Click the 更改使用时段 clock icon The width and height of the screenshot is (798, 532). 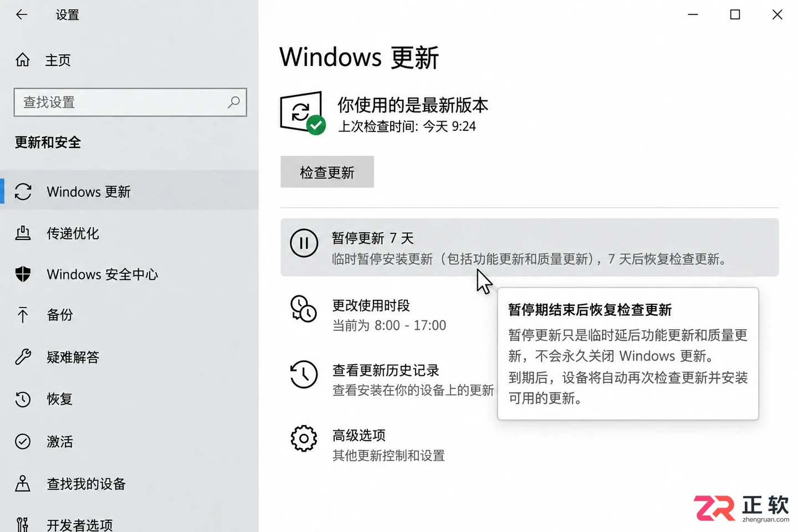point(304,309)
